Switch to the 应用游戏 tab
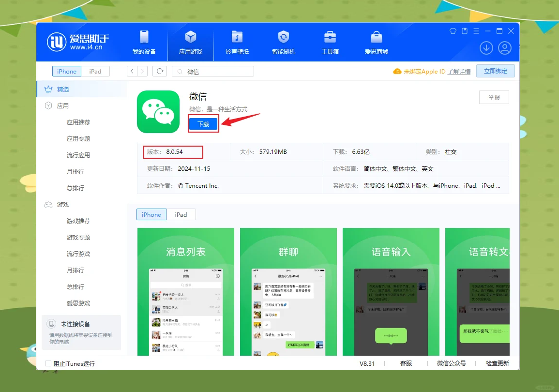Viewport: 559px width, 392px height. tap(190, 42)
